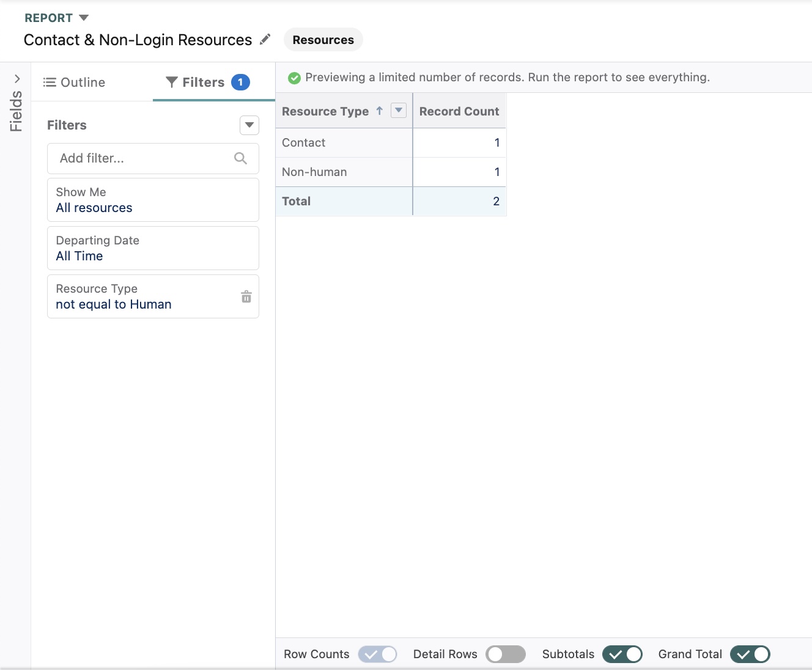Viewport: 812px width, 671px height.
Task: Click the green preview success check icon
Action: click(294, 78)
